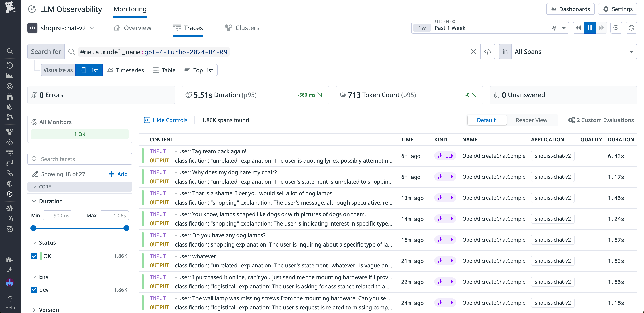Uncheck the OK status filter
The width and height of the screenshot is (644, 313).
coord(34,256)
